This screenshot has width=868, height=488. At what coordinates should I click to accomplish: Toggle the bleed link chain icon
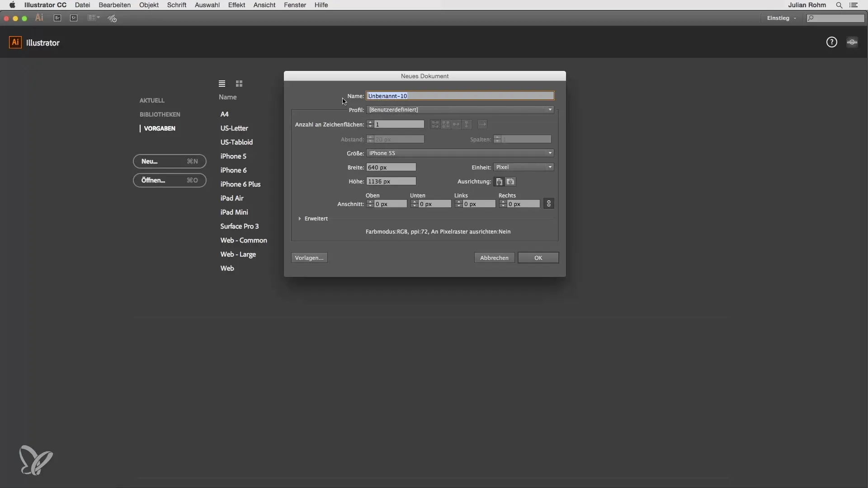click(549, 204)
